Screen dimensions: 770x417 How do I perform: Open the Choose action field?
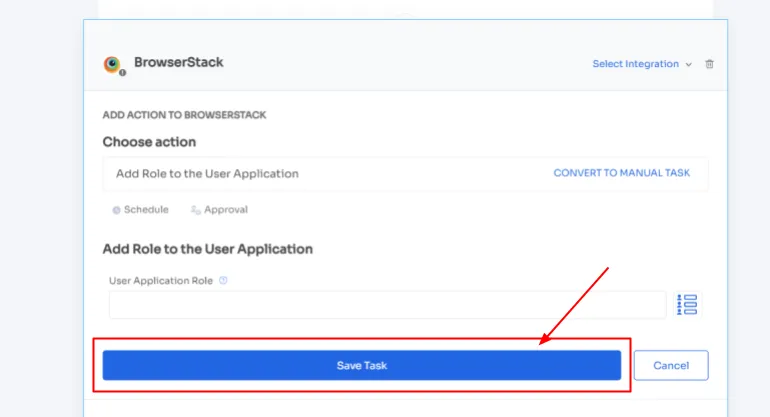(405, 173)
